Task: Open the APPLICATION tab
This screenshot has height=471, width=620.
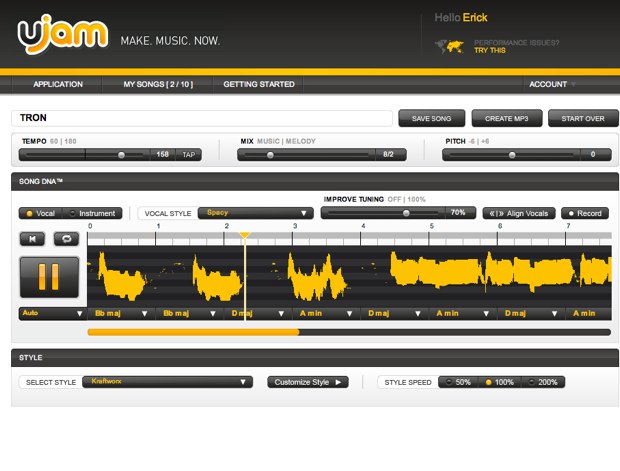Action: (x=58, y=84)
